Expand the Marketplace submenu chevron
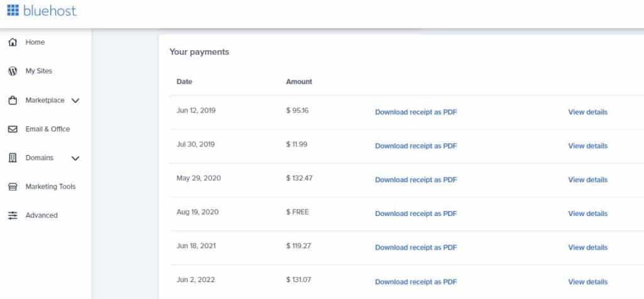The width and height of the screenshot is (644, 299). 75,101
